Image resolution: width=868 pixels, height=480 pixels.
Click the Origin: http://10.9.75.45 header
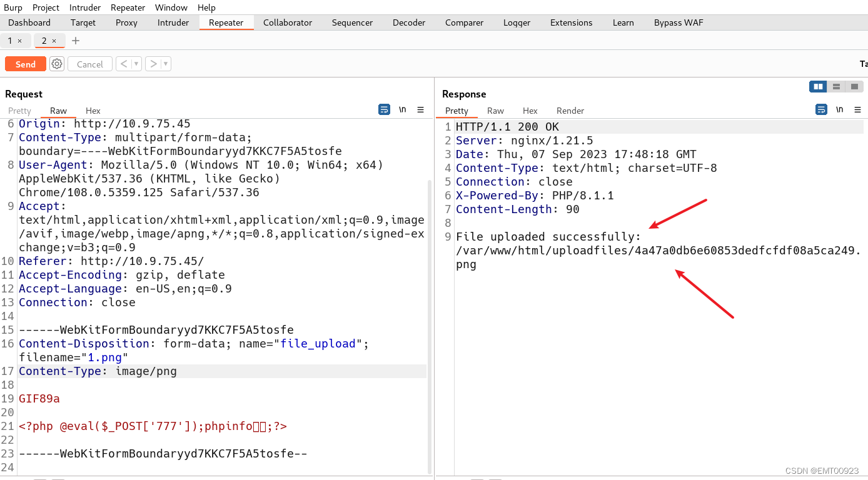[x=104, y=124]
